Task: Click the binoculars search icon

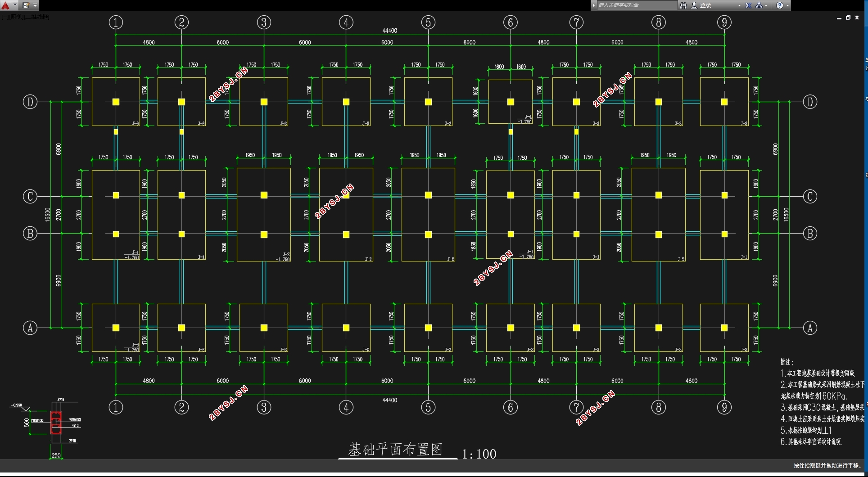Action: pyautogui.click(x=683, y=5)
